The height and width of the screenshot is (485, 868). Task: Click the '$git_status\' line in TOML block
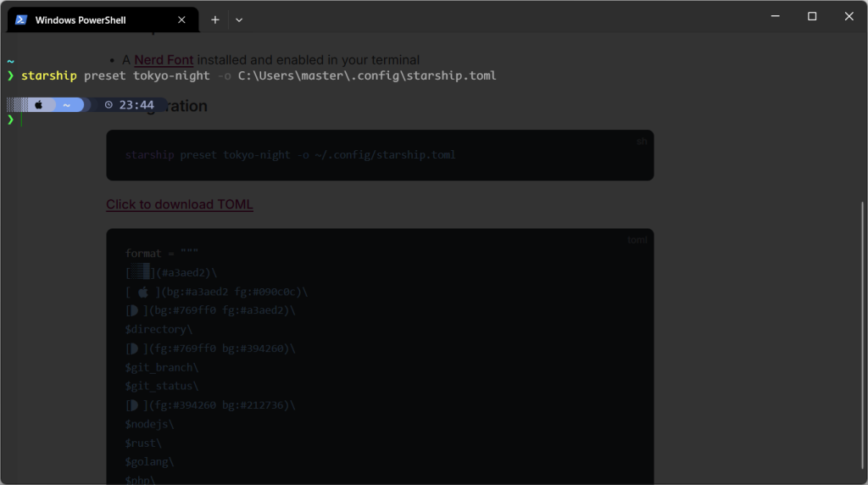coord(162,387)
